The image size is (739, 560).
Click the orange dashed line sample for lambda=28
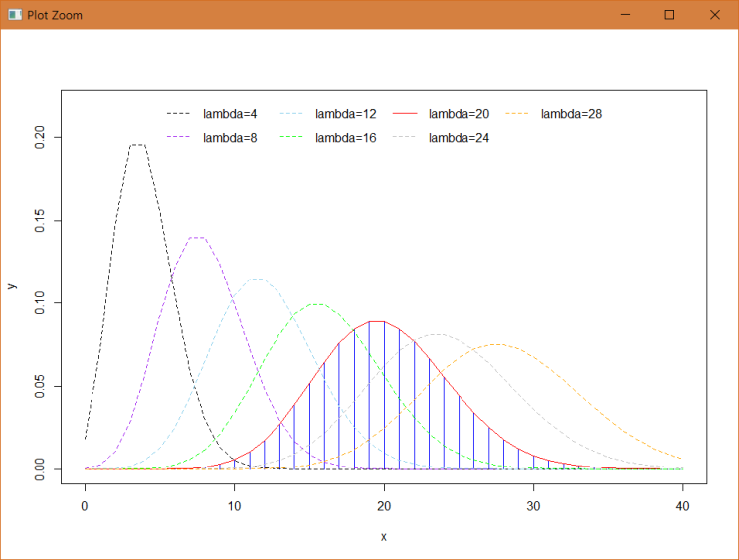pos(517,114)
